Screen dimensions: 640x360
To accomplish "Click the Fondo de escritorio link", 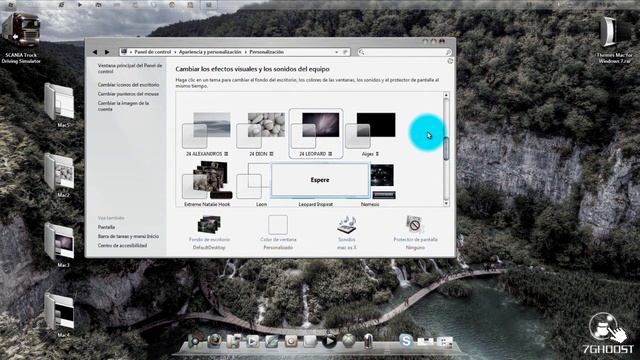I will [209, 240].
